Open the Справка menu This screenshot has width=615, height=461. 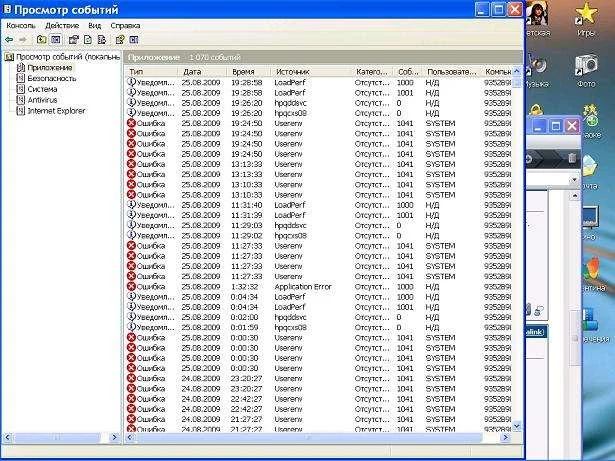pyautogui.click(x=125, y=26)
